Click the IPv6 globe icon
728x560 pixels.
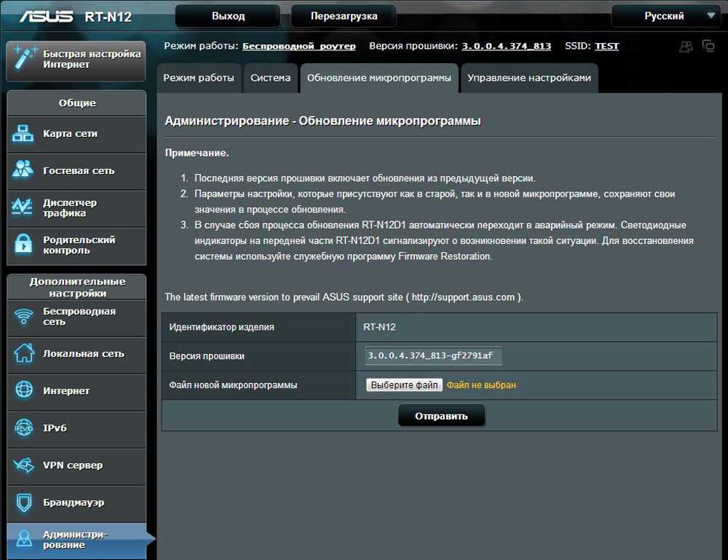pos(24,427)
